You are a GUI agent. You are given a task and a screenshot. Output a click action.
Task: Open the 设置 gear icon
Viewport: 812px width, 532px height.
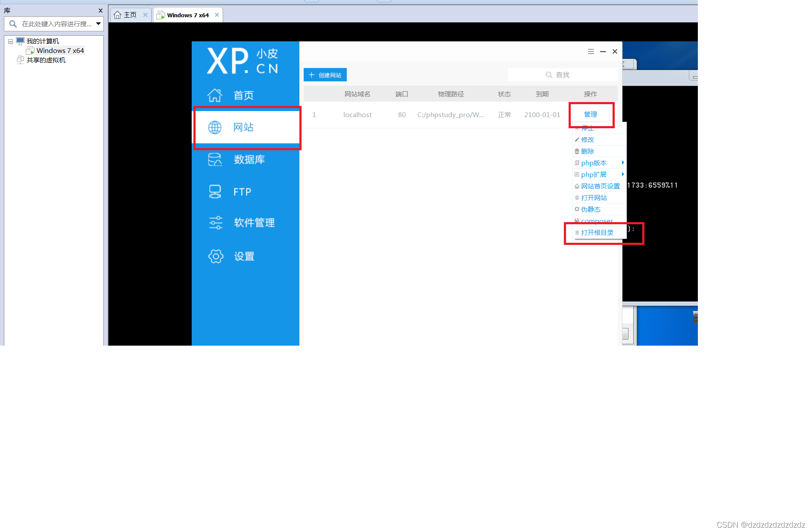[x=216, y=256]
